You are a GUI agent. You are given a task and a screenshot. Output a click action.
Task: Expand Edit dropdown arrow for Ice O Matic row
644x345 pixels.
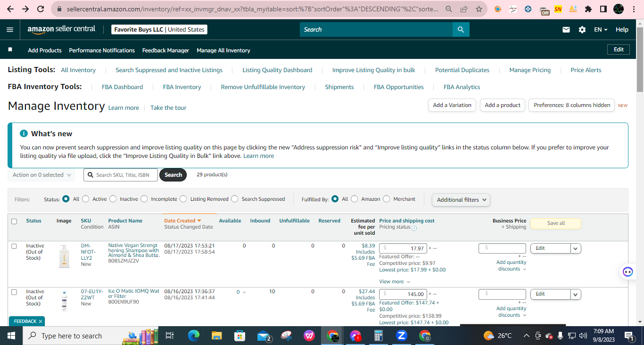point(576,294)
